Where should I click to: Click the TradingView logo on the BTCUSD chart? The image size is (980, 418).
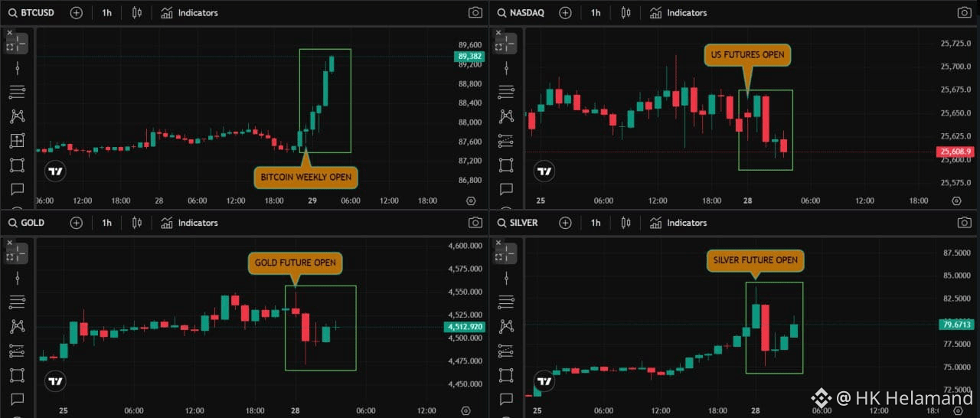click(55, 171)
